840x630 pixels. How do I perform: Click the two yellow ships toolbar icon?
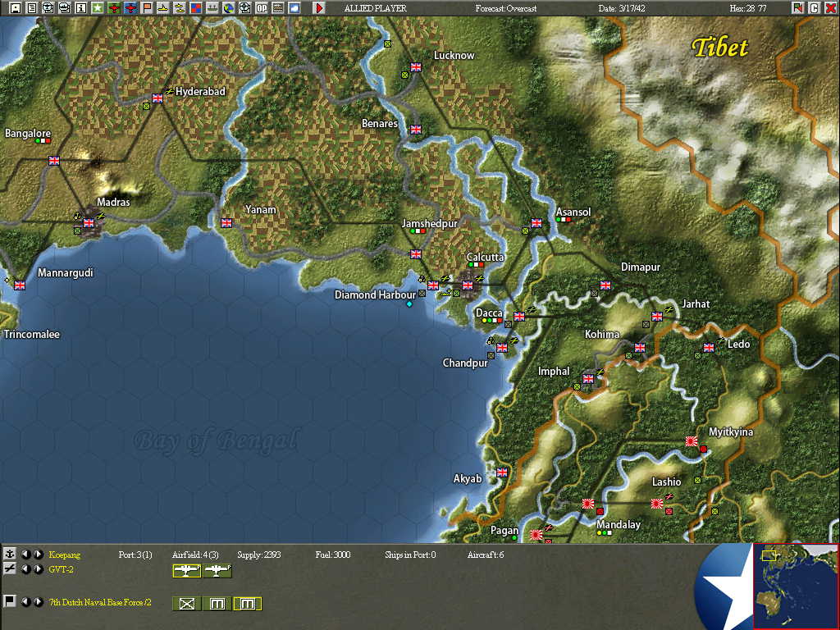(x=180, y=7)
